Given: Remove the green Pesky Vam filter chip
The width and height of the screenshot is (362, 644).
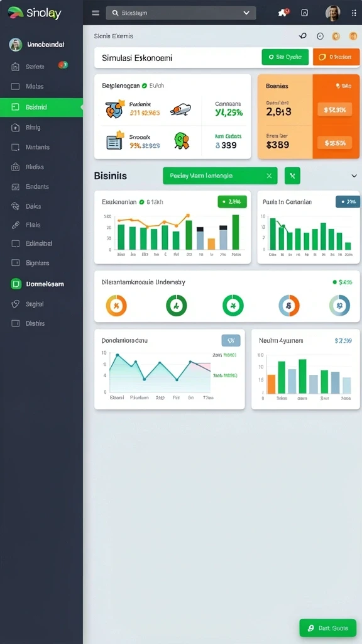Looking at the screenshot, I should (x=269, y=176).
